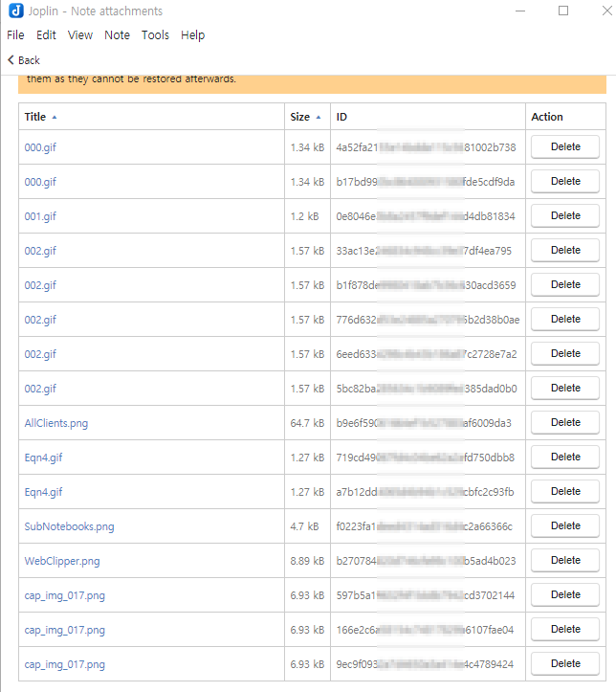This screenshot has height=692, width=616.
Task: Click the Action column header
Action: [547, 117]
